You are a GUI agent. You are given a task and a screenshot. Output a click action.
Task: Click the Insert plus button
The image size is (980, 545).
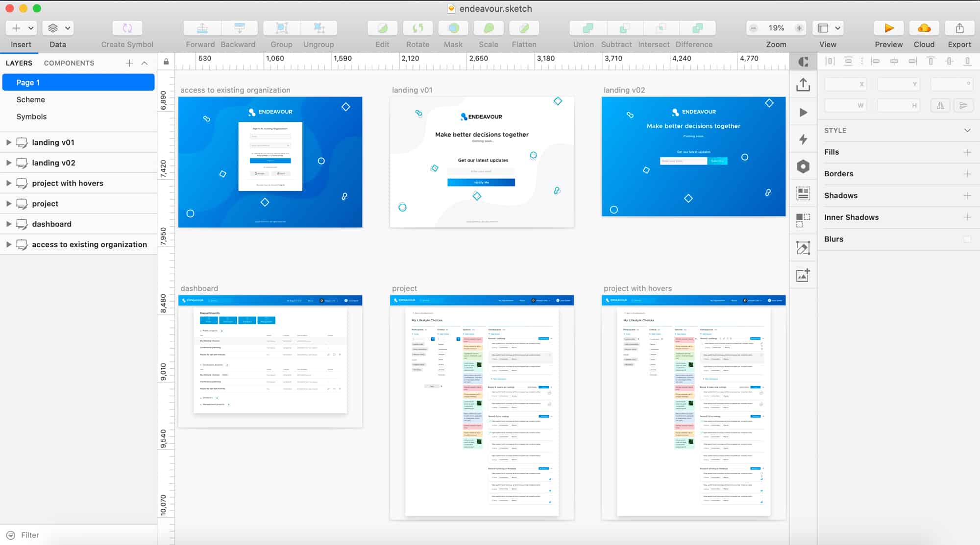tap(16, 28)
